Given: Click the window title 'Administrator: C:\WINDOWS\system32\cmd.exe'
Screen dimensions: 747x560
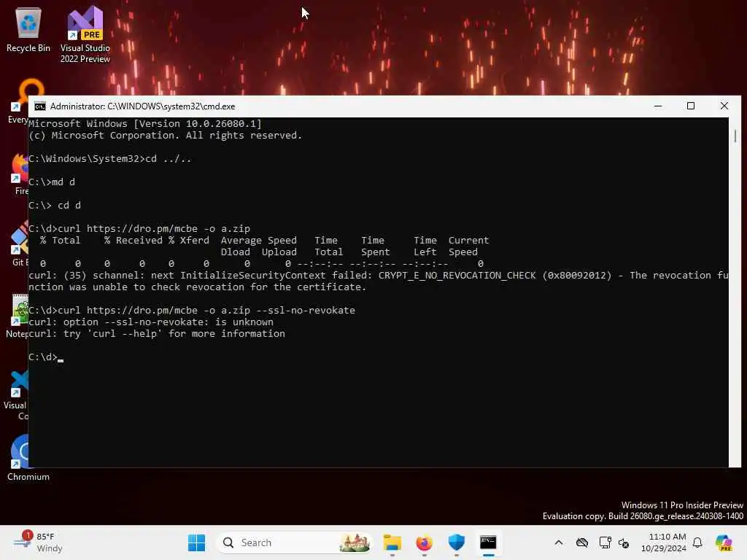Looking at the screenshot, I should tap(142, 106).
